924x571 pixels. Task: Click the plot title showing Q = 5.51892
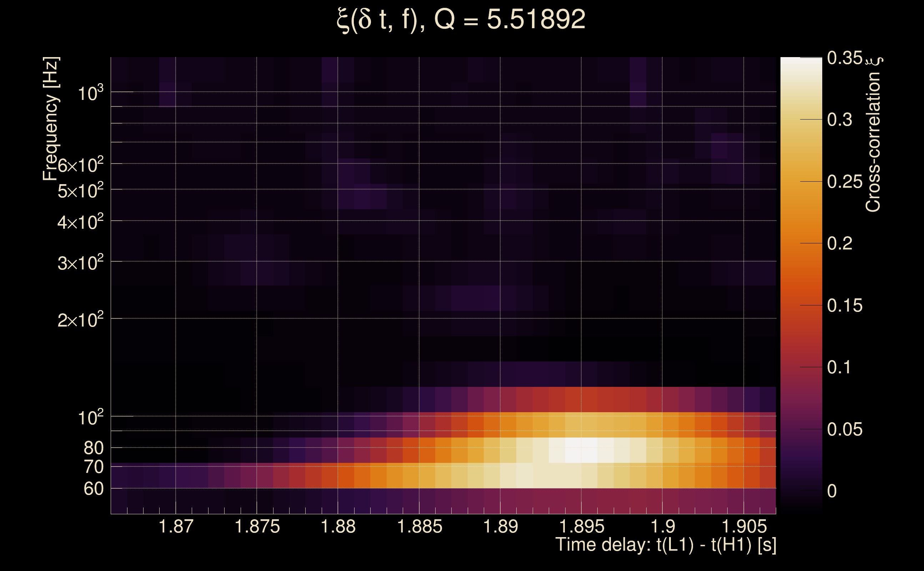(x=461, y=20)
